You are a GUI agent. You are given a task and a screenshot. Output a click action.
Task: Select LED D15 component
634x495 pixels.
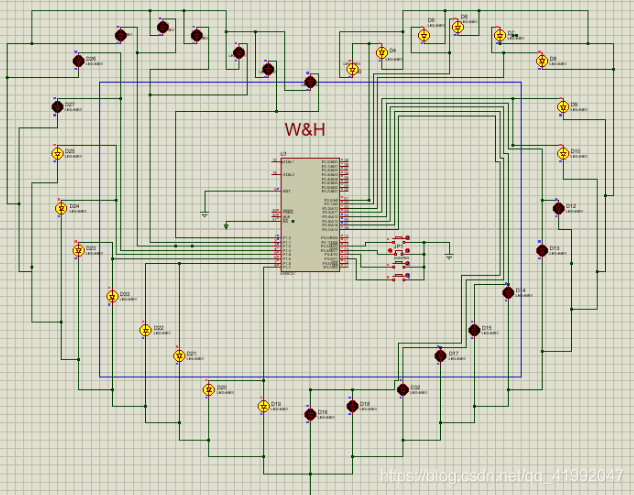(474, 330)
